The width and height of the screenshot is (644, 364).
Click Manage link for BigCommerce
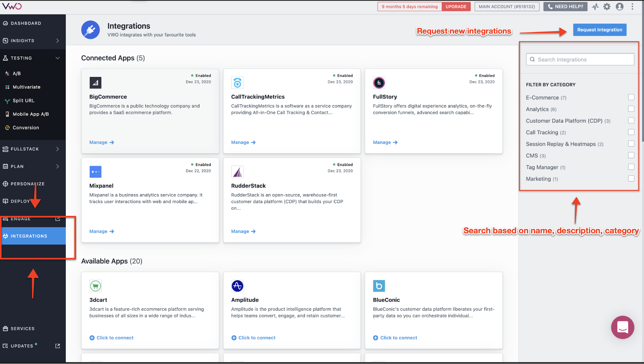coord(102,142)
